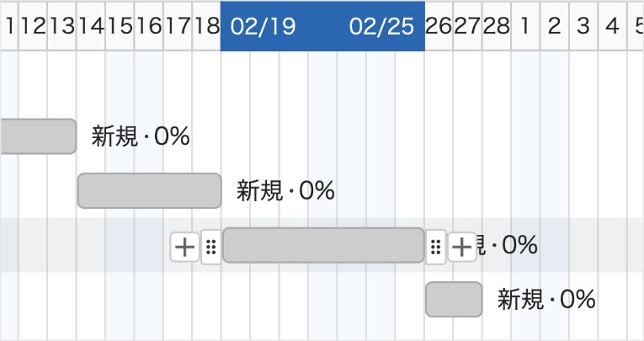Click day 12 in the timeline header
Image resolution: width=644 pixels, height=341 pixels.
tap(33, 26)
